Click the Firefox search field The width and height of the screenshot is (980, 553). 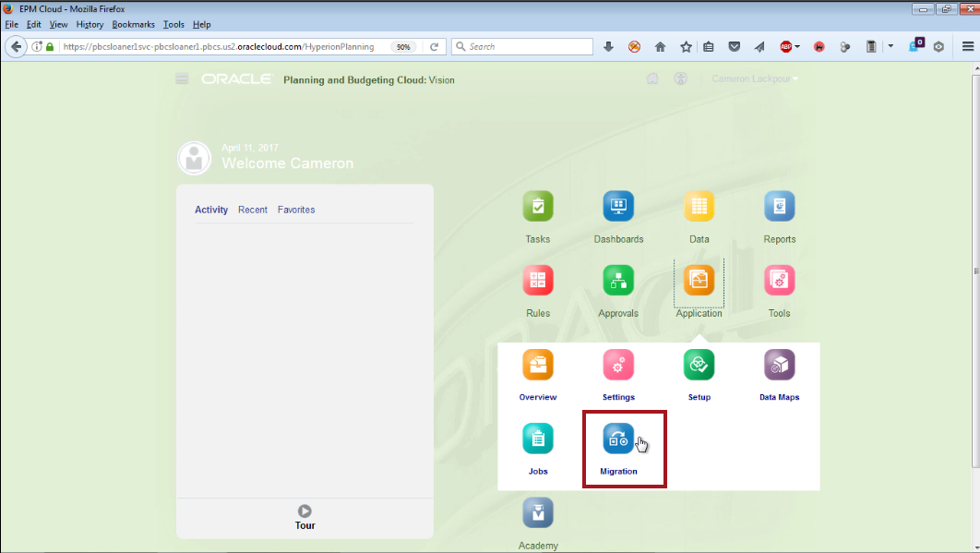pyautogui.click(x=522, y=47)
